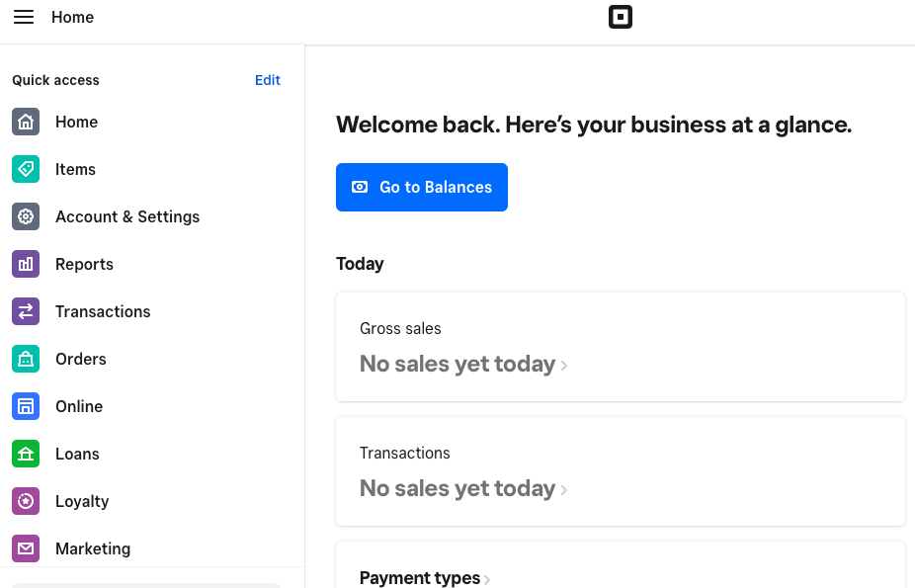Image resolution: width=915 pixels, height=588 pixels.
Task: Click the Loyalty star badge icon
Action: coord(26,501)
